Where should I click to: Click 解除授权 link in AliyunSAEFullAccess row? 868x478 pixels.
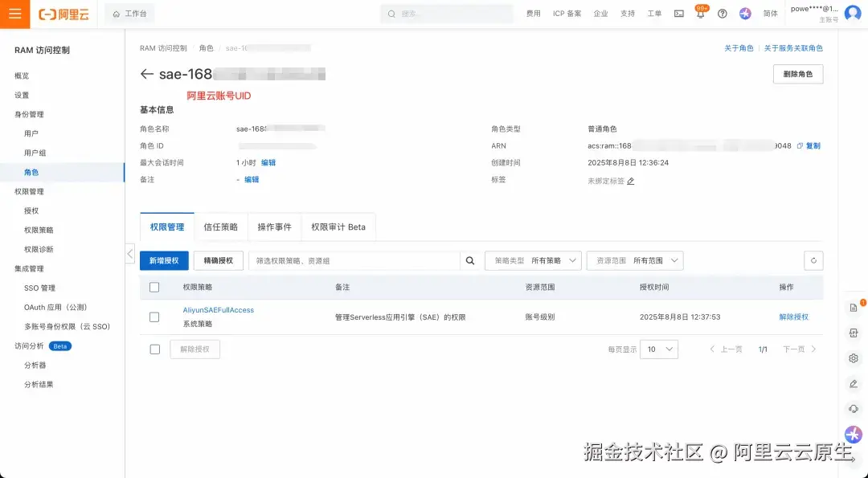point(794,317)
